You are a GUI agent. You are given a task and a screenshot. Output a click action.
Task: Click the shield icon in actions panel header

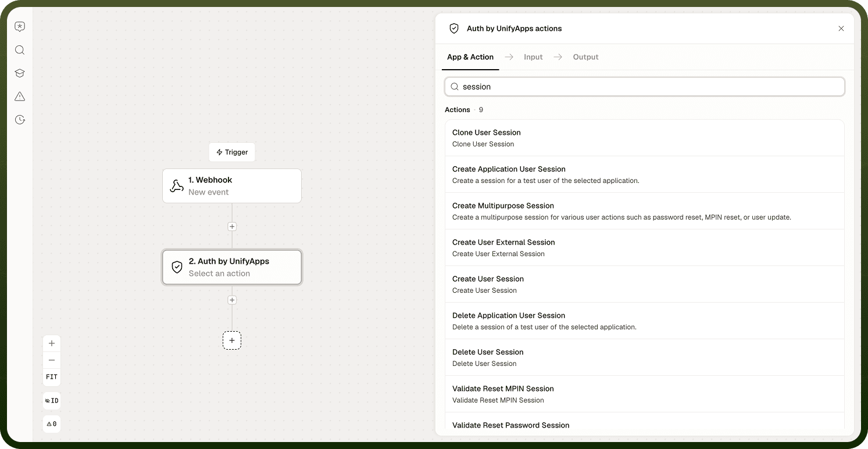tap(454, 28)
